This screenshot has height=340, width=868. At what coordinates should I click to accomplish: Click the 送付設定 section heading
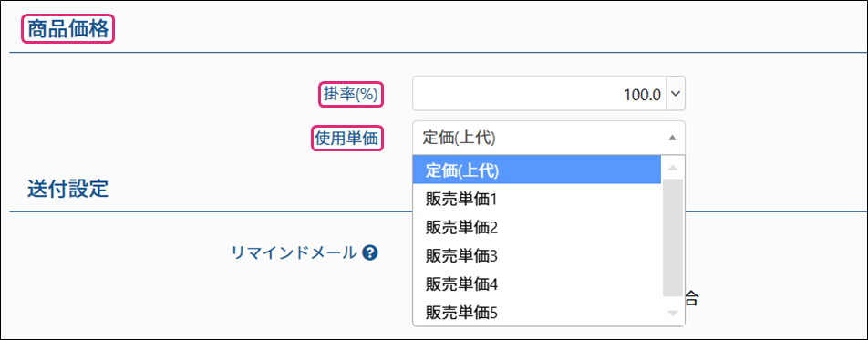tap(67, 189)
